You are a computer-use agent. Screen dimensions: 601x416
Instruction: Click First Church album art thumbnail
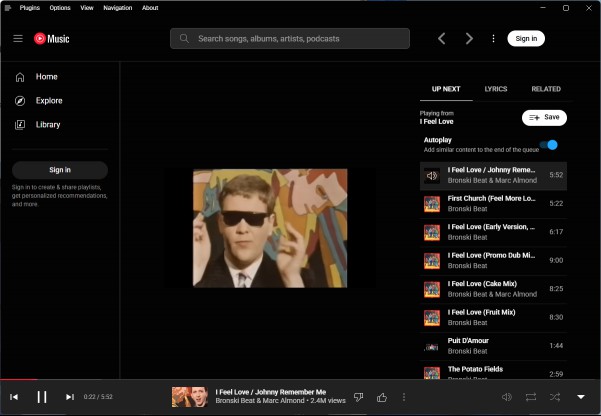[x=432, y=204]
